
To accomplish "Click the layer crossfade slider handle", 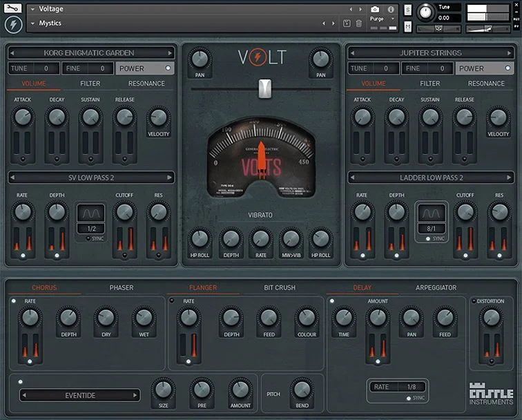I will [x=265, y=89].
